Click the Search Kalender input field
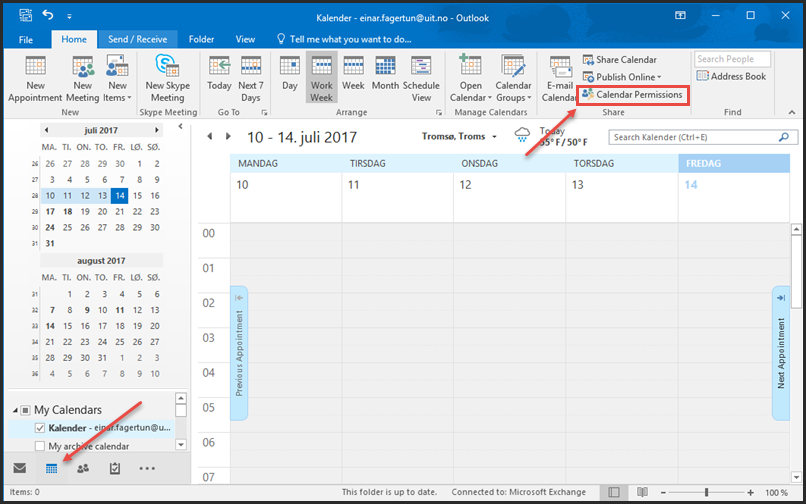This screenshot has height=504, width=806. pyautogui.click(x=692, y=137)
